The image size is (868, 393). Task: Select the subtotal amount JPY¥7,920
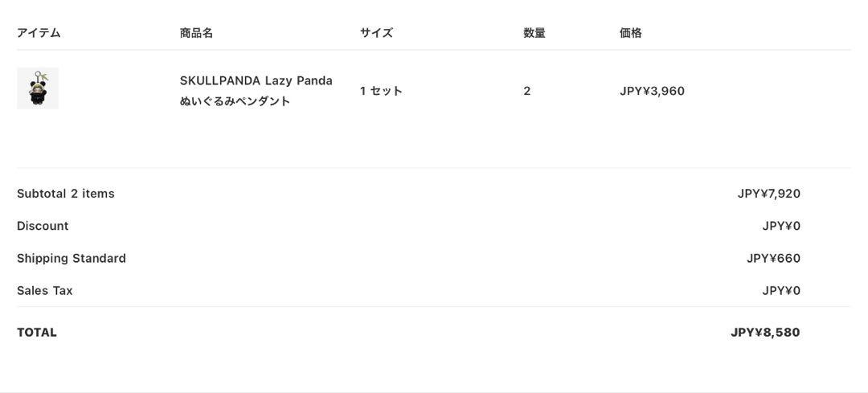tap(769, 194)
